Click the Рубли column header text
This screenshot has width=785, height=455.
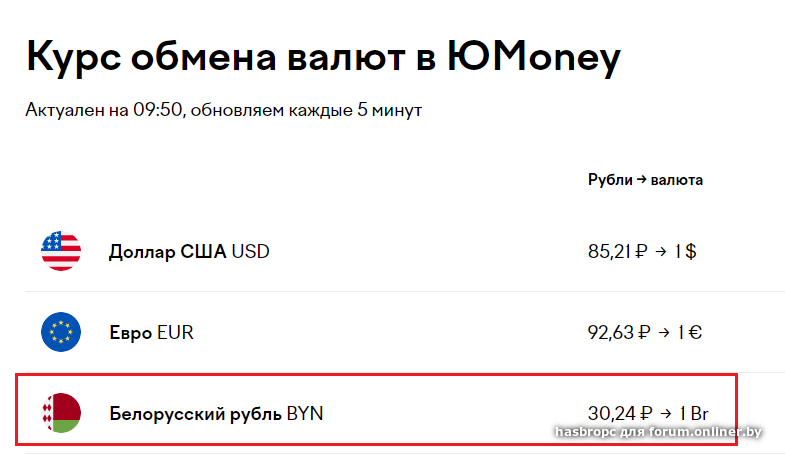tap(610, 180)
